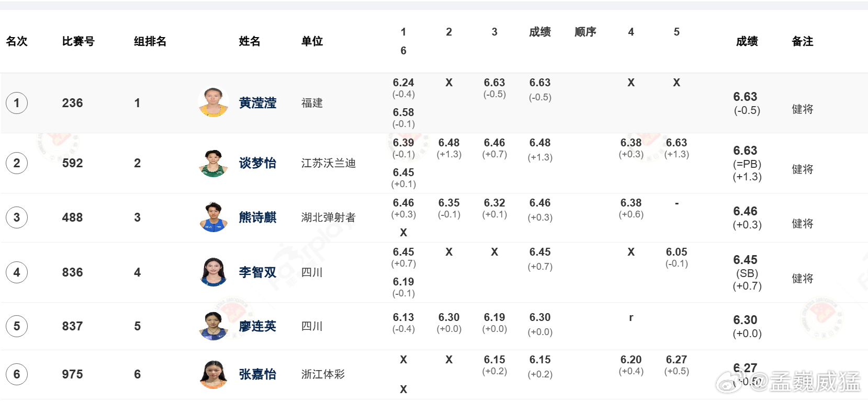
Task: Click the photo of 黄滢滢
Action: [213, 102]
